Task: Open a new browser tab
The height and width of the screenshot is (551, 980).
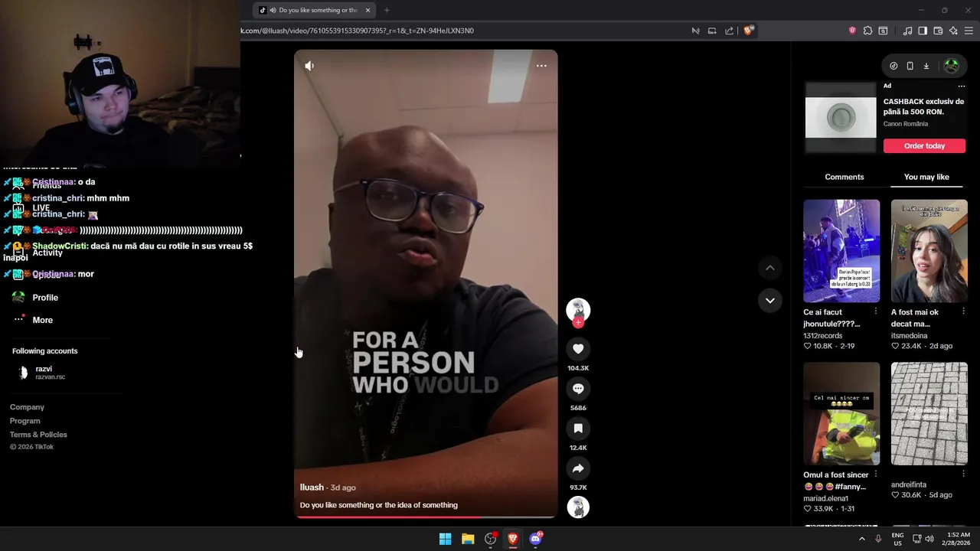Action: pyautogui.click(x=387, y=10)
